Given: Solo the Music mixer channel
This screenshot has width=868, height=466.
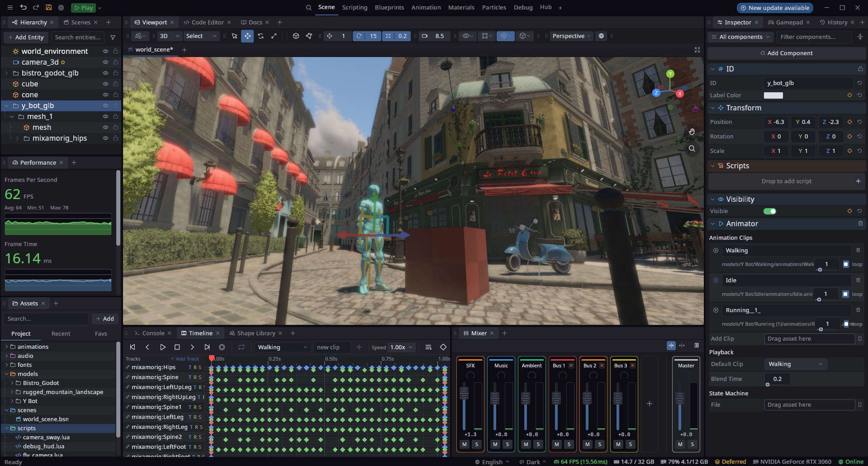Looking at the screenshot, I should click(x=508, y=444).
